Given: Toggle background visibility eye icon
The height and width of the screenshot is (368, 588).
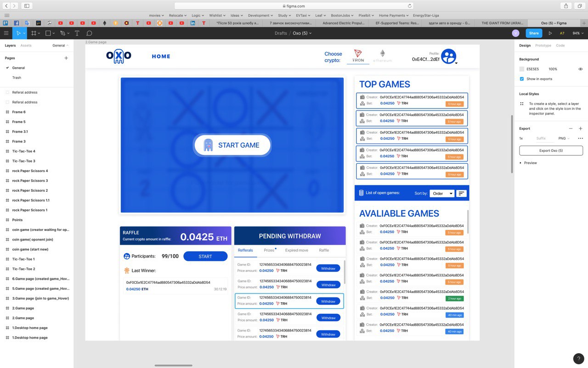Looking at the screenshot, I should click(580, 69).
